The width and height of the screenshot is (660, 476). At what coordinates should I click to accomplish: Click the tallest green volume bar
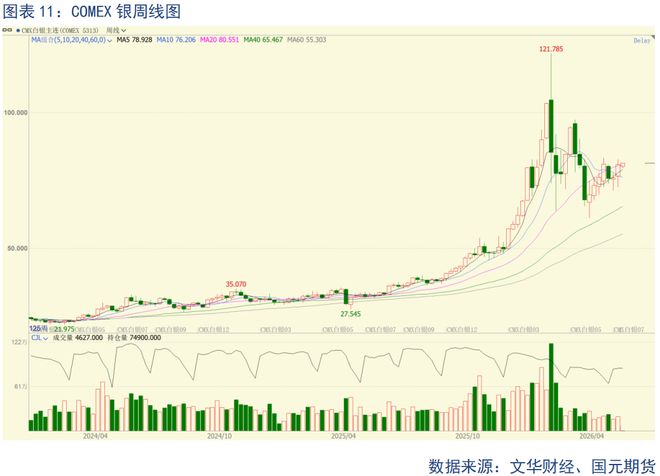click(551, 387)
